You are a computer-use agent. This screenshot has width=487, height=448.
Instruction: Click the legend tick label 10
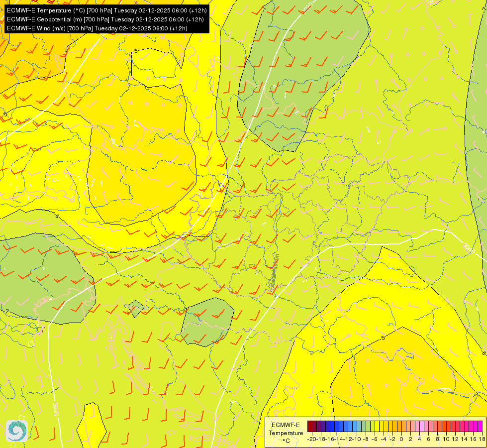pos(445,439)
